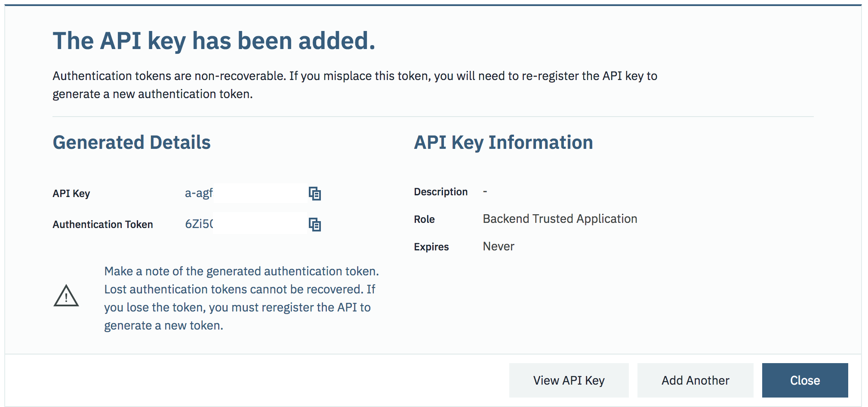Click the lost token warning message
This screenshot has height=407, width=868.
[241, 298]
